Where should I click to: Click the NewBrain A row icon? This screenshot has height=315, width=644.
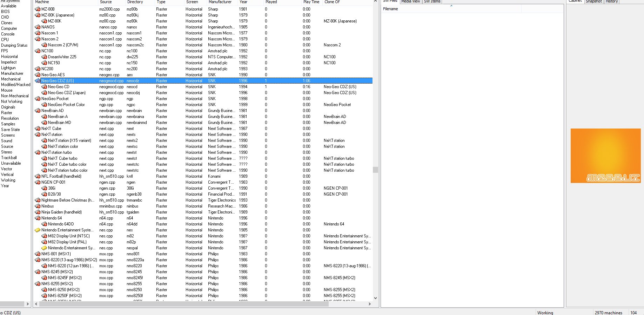(x=44, y=117)
